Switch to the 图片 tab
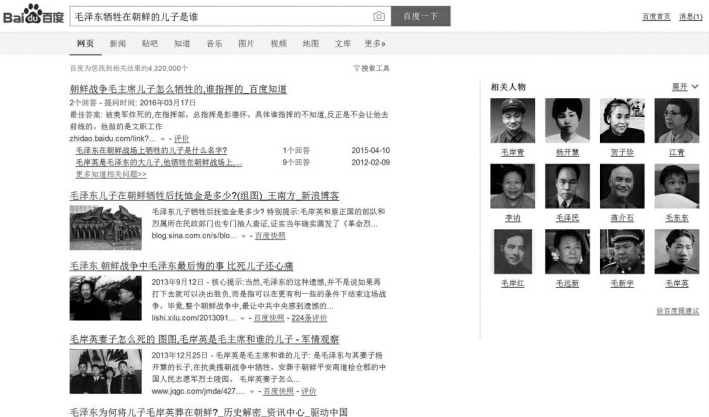 pos(246,43)
